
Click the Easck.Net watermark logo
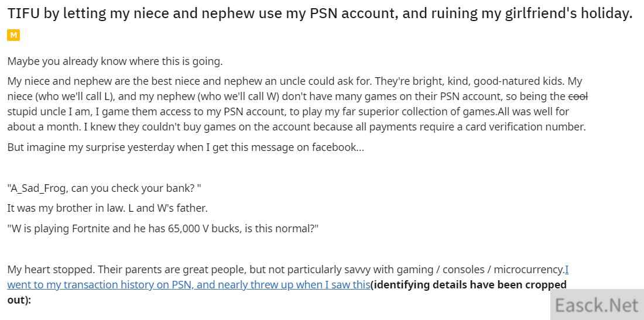point(597,305)
